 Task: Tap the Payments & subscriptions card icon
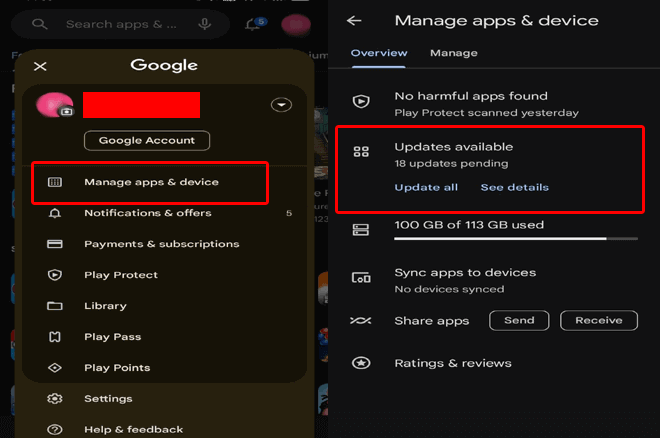point(55,244)
